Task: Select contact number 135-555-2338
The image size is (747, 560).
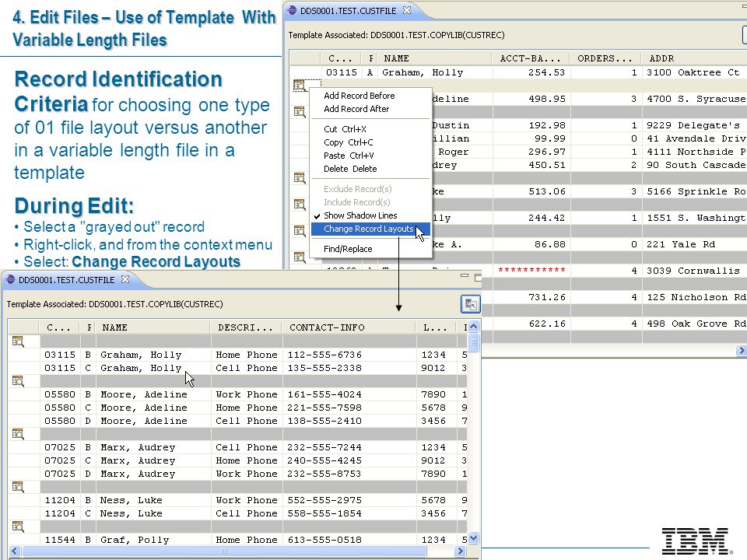Action: 349,368
